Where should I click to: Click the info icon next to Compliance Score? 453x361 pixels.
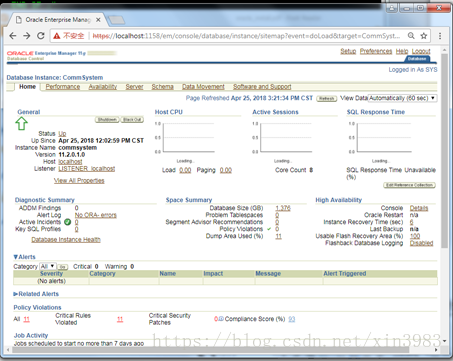pos(221,319)
